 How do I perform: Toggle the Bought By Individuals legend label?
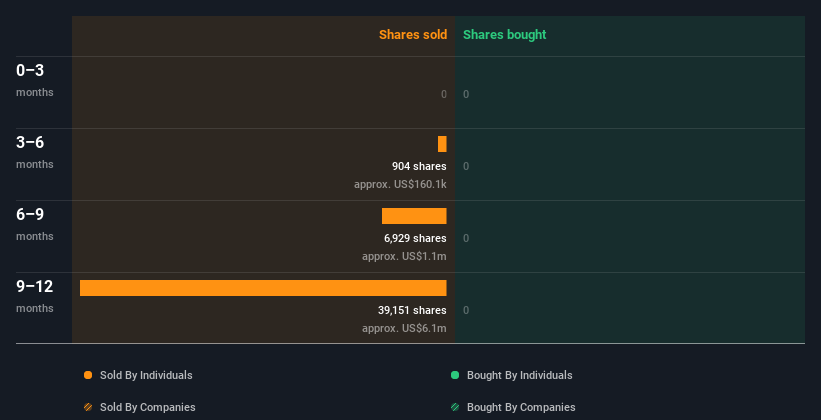click(x=519, y=375)
